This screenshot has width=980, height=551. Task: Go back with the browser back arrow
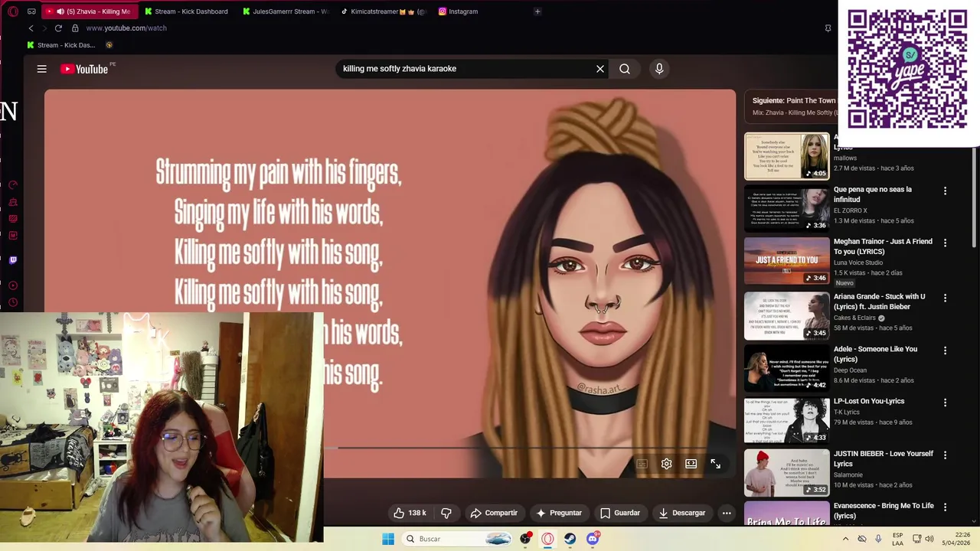31,28
